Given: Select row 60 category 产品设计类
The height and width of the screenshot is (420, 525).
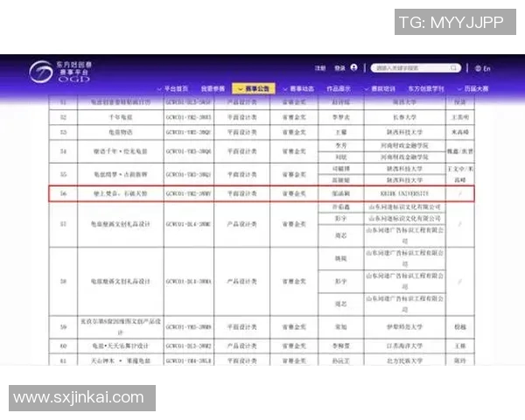Looking at the screenshot, I should click(241, 346).
